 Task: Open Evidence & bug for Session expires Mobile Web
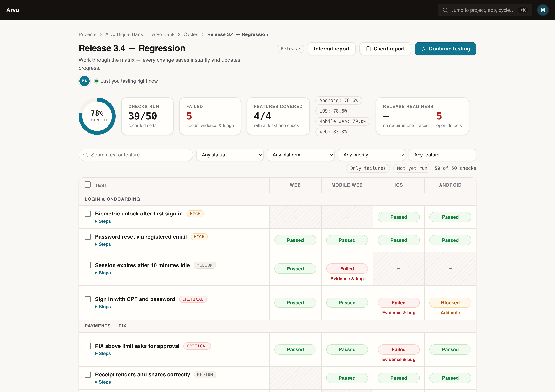pyautogui.click(x=347, y=279)
